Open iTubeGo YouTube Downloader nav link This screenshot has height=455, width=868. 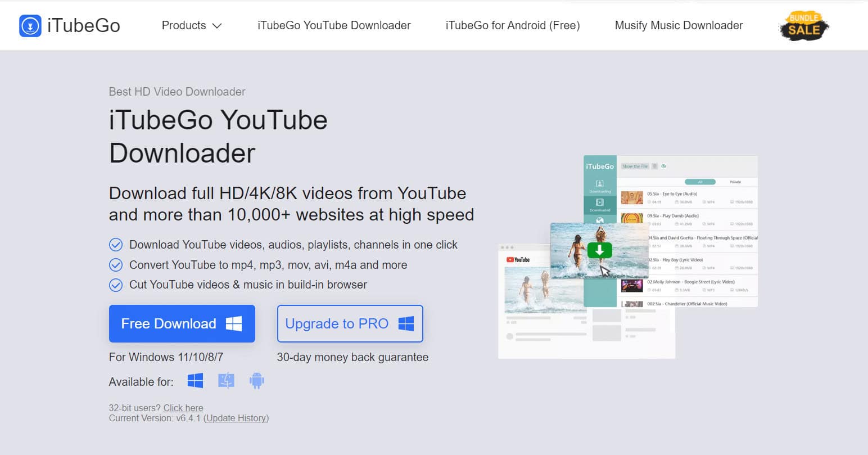pos(334,25)
